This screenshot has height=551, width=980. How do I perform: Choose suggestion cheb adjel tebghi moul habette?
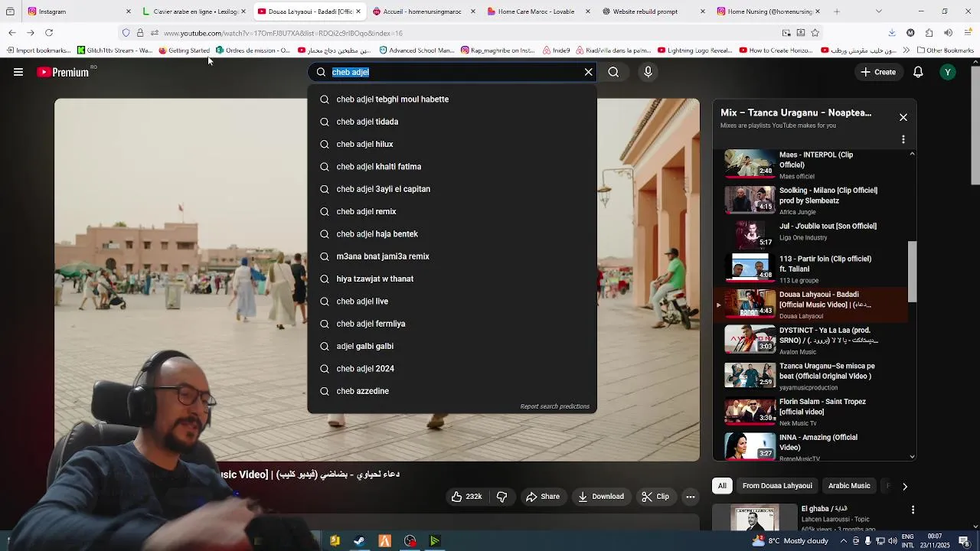point(452,99)
